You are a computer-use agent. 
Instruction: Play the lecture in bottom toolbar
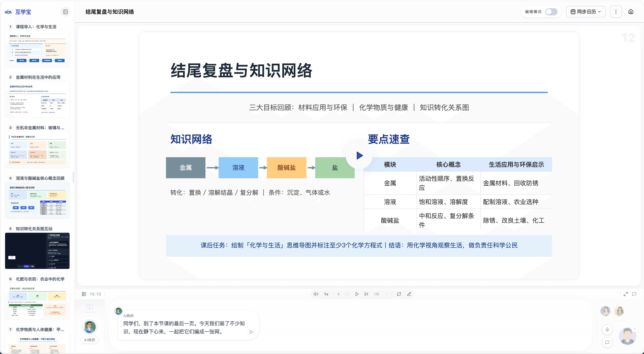tap(357, 294)
